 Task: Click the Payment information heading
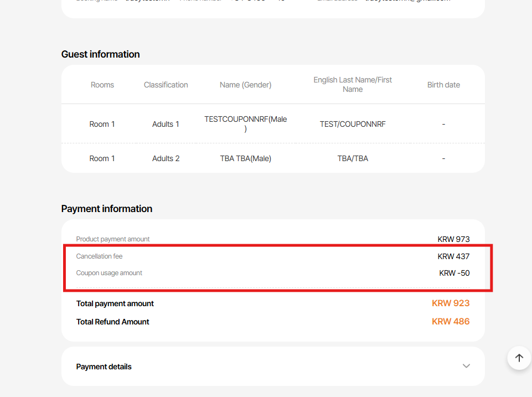tap(107, 209)
